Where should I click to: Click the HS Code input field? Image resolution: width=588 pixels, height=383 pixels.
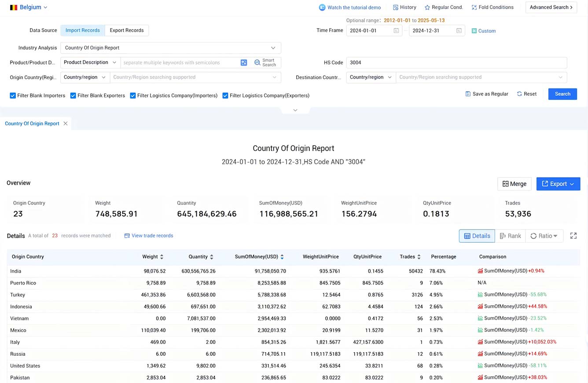coord(456,62)
